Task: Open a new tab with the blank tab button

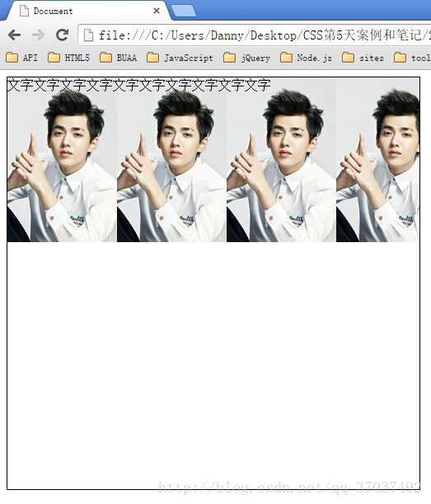Action: pyautogui.click(x=184, y=11)
